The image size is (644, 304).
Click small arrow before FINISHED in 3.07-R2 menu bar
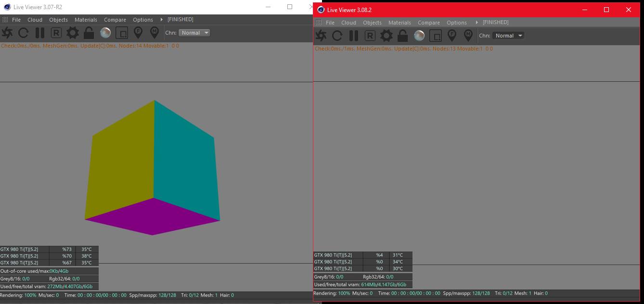tap(163, 20)
